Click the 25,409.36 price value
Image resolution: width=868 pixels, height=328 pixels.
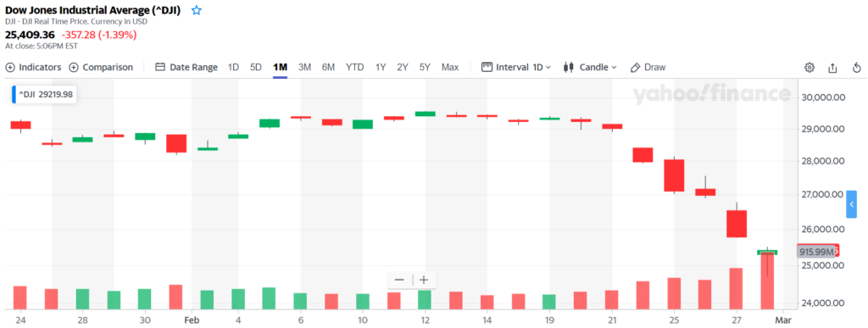click(x=30, y=35)
